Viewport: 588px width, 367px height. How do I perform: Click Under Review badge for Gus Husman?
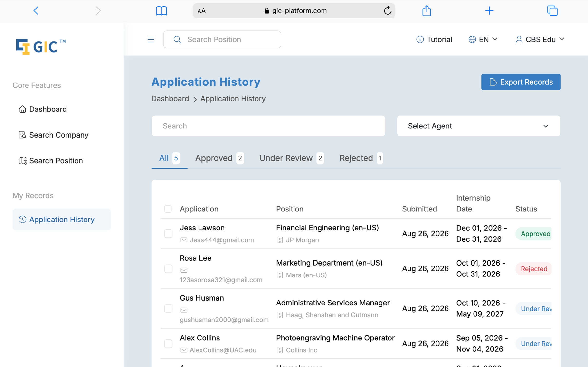click(533, 309)
